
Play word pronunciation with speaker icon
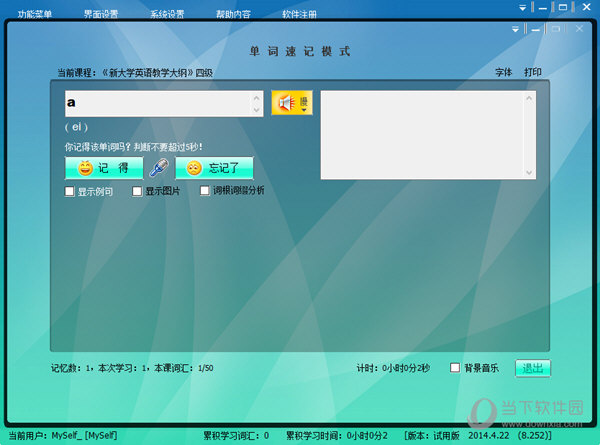[x=287, y=103]
